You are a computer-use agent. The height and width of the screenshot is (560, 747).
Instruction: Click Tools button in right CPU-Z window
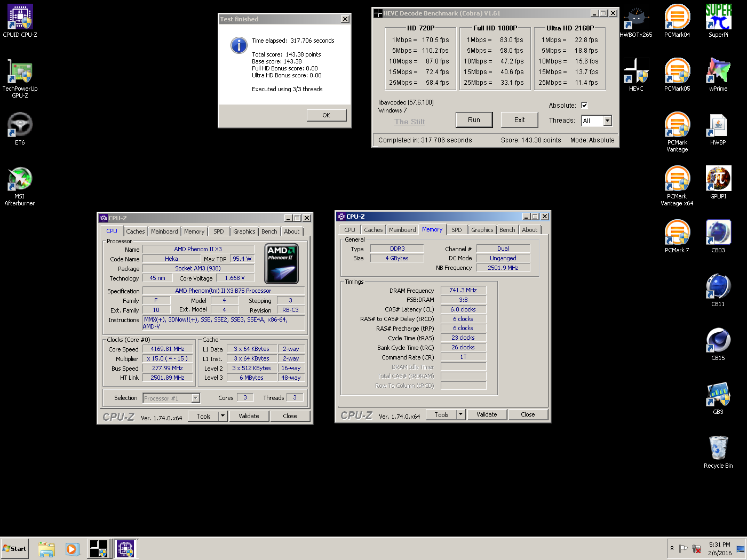tap(441, 414)
